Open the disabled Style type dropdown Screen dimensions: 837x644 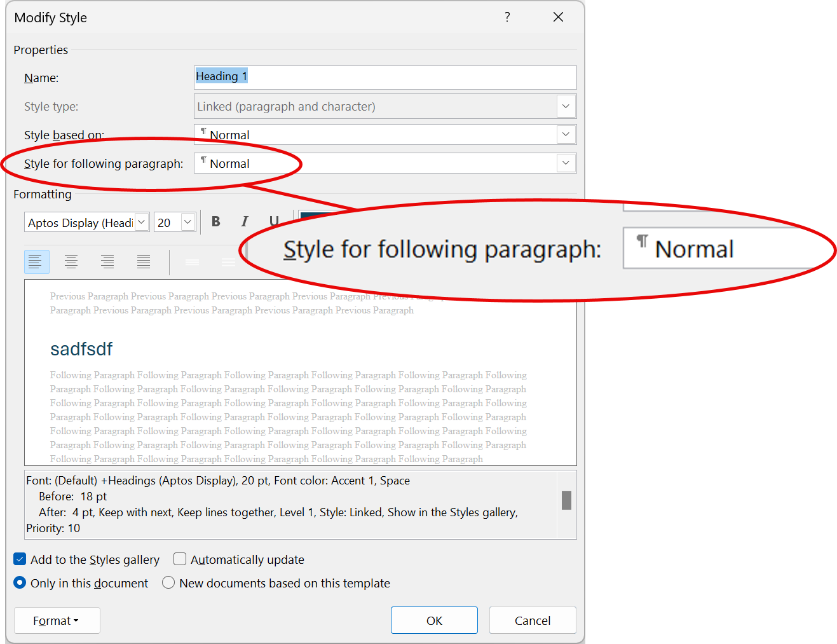point(566,106)
